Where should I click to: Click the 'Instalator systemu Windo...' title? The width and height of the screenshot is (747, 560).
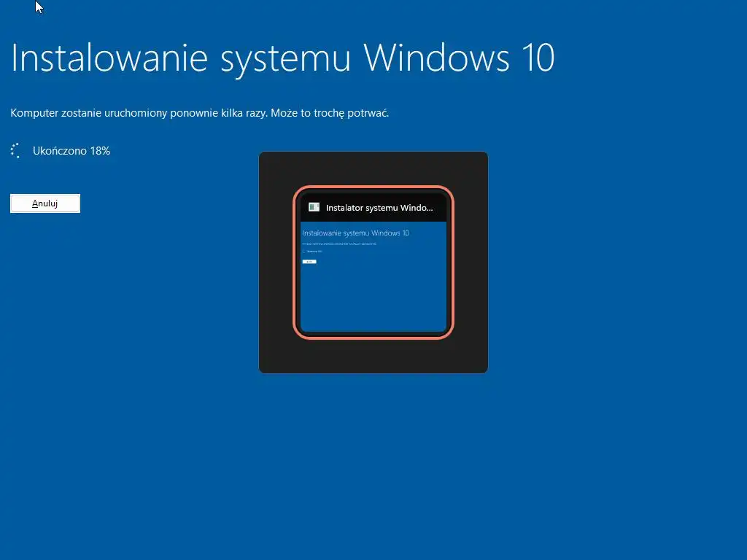[x=379, y=208]
